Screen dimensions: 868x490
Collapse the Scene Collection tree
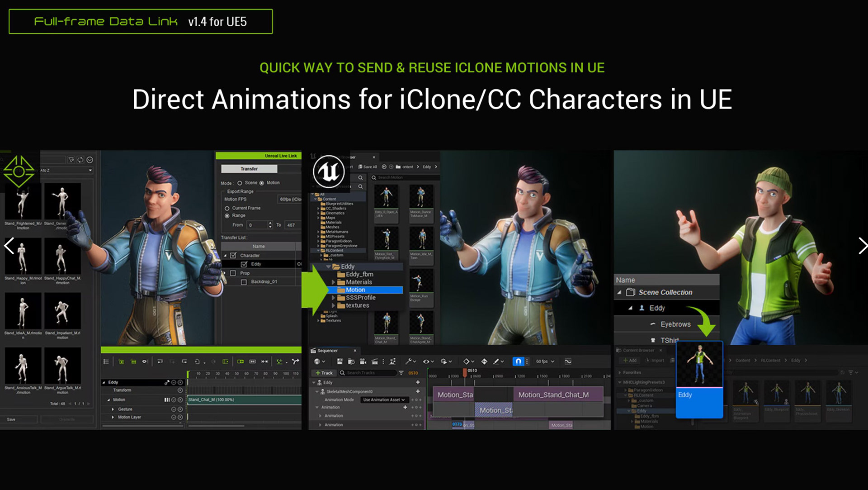point(619,292)
